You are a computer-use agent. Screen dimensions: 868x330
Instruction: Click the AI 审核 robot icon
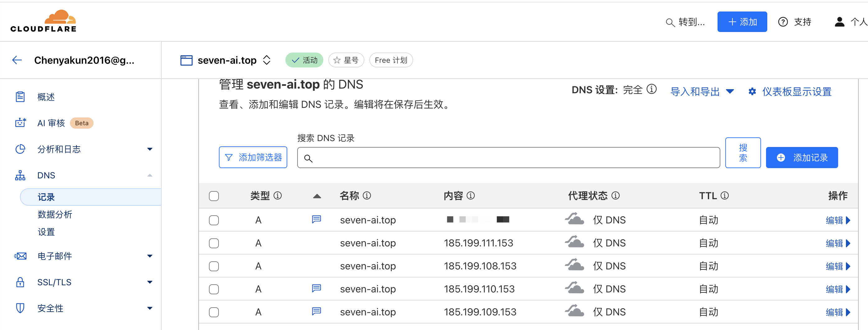(x=20, y=122)
